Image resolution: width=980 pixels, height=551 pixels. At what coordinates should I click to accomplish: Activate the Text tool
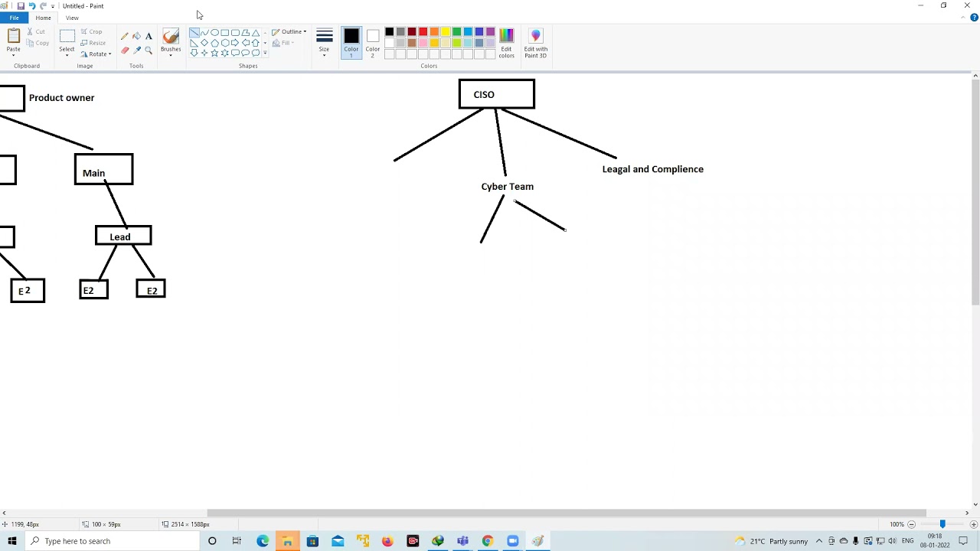pos(149,36)
